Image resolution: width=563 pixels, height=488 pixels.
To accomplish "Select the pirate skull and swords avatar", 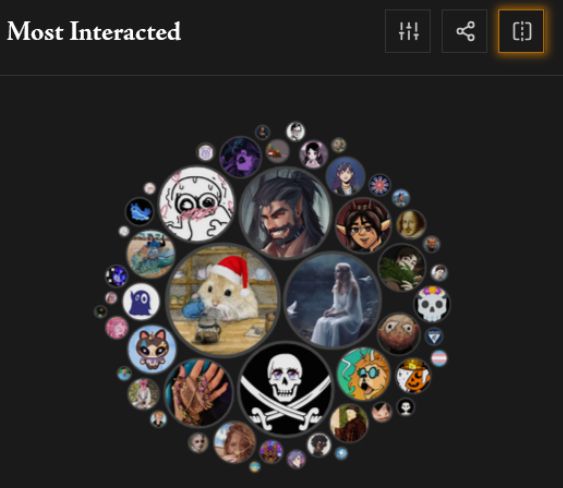I will coord(286,389).
